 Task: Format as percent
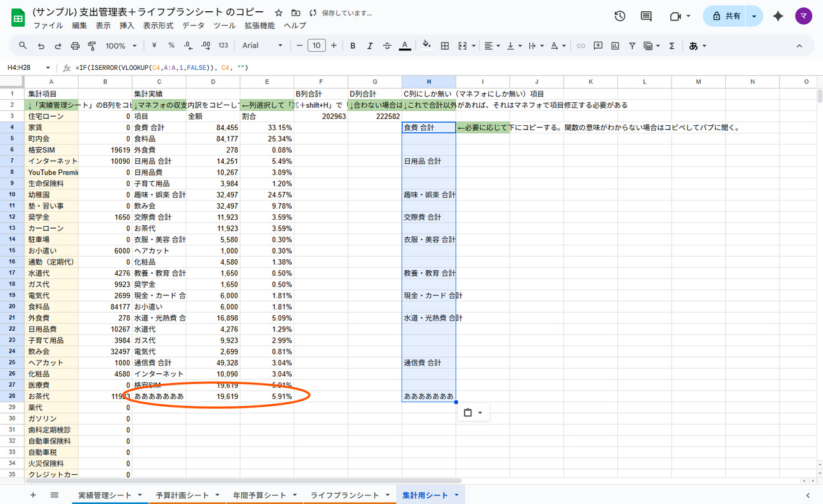pyautogui.click(x=171, y=45)
